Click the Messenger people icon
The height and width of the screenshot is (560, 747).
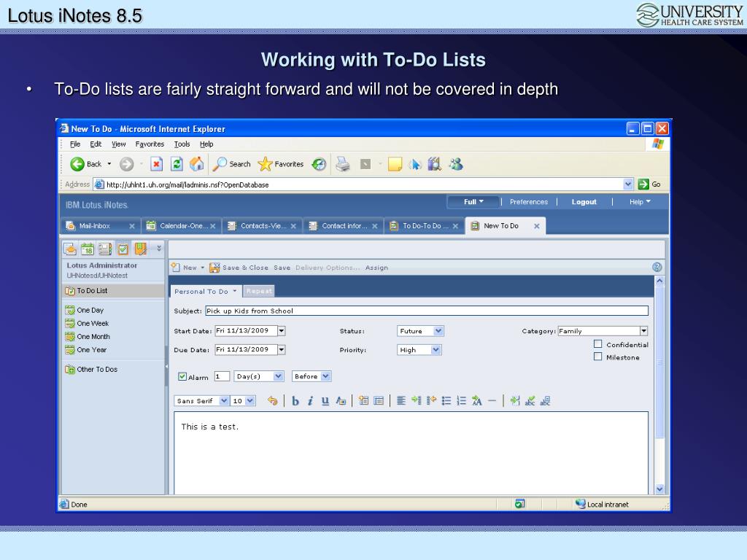point(456,164)
